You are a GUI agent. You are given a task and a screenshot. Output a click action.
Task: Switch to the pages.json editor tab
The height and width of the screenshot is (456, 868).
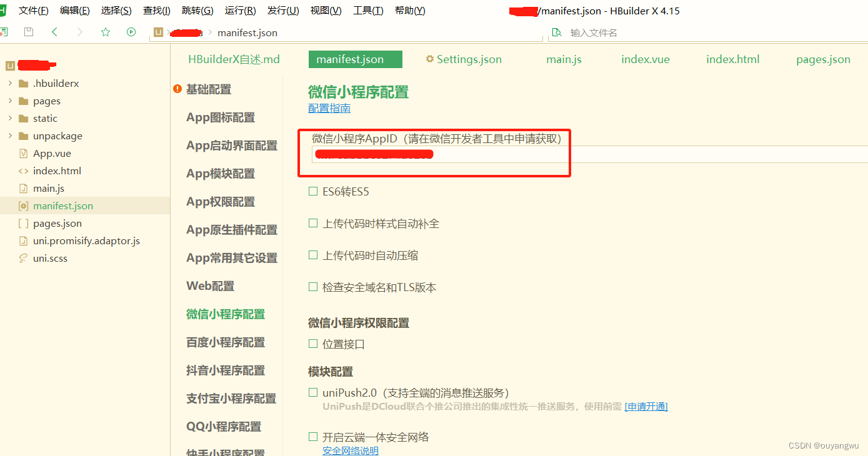pos(823,59)
